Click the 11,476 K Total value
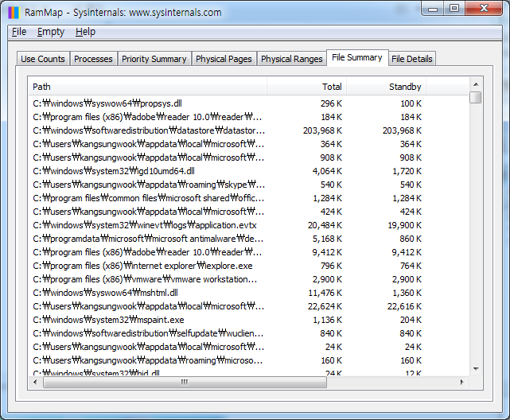Viewport: 510px width, 420px height. [325, 293]
